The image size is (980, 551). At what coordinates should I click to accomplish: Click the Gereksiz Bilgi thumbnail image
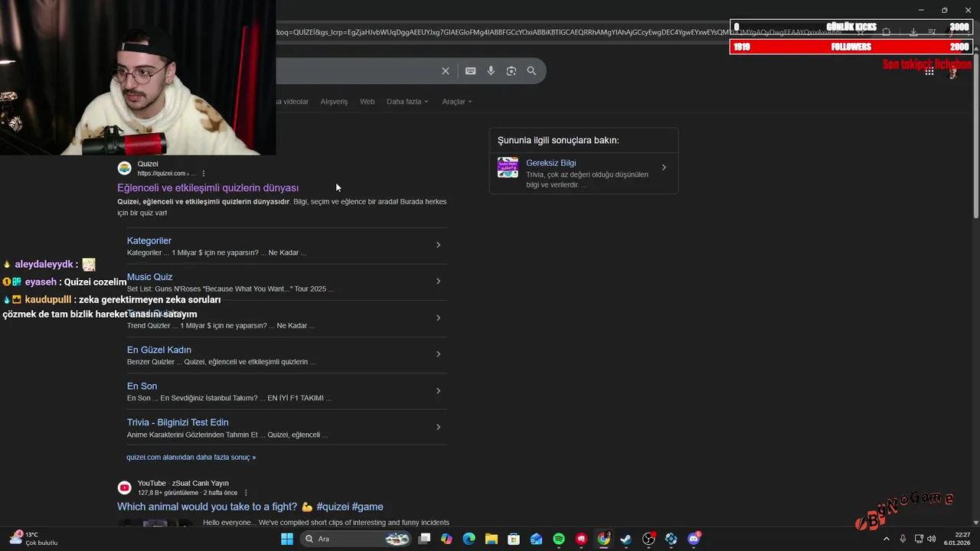[x=508, y=168]
